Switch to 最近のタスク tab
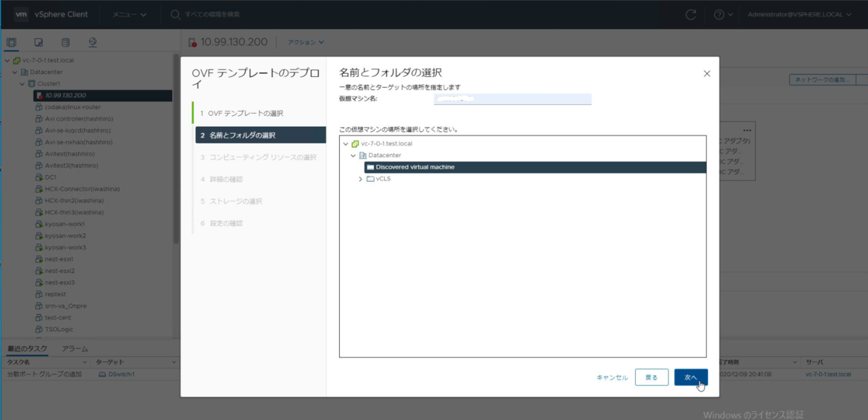The width and height of the screenshot is (868, 420). coord(27,348)
